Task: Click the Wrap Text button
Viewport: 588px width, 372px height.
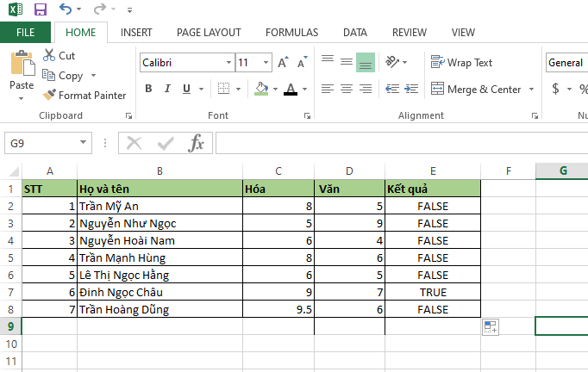Action: [461, 63]
